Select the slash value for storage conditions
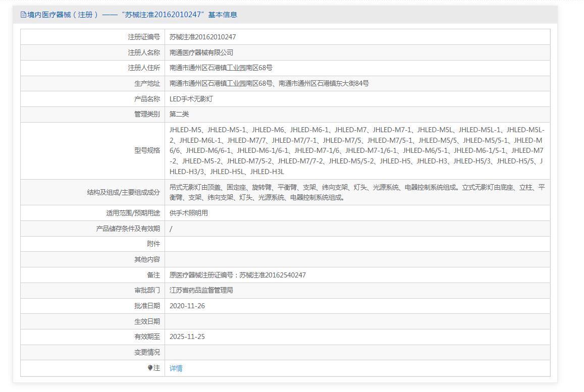The height and width of the screenshot is (392, 584). [171, 229]
